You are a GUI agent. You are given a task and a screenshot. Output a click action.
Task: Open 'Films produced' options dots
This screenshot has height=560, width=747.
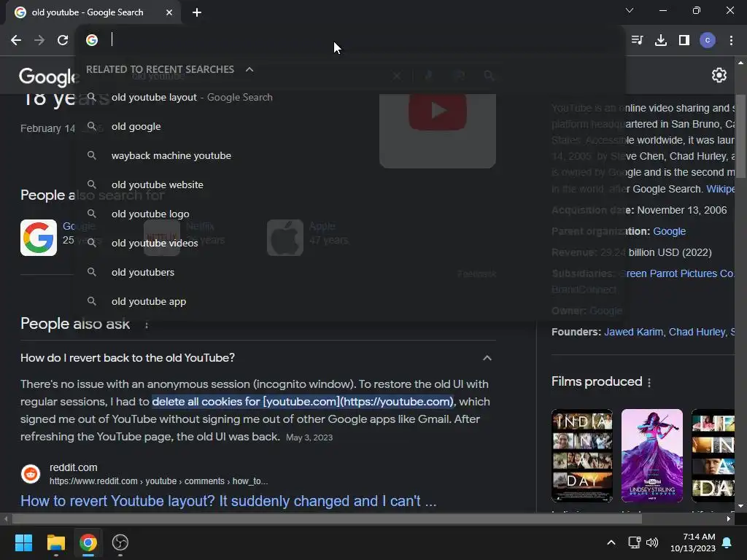[x=649, y=382]
